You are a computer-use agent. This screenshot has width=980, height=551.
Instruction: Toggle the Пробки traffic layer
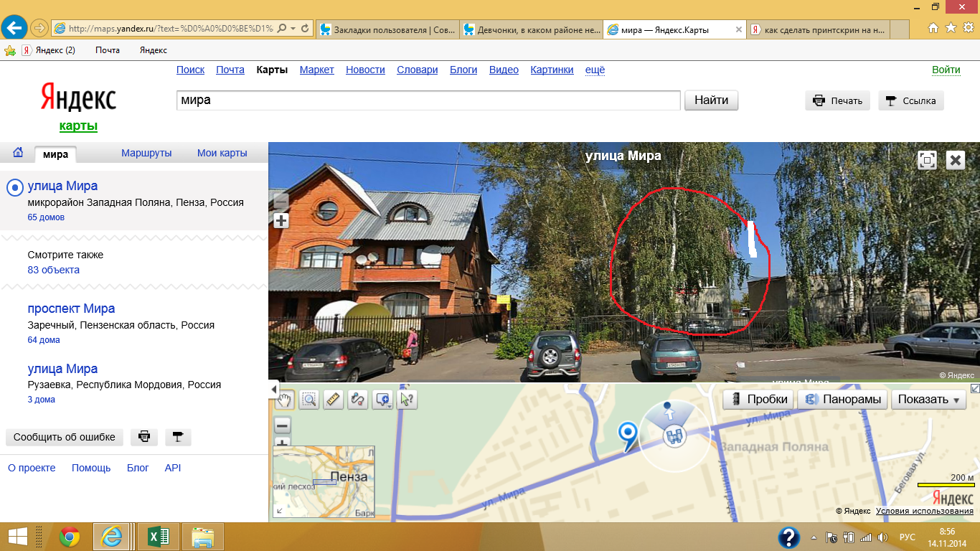[758, 400]
